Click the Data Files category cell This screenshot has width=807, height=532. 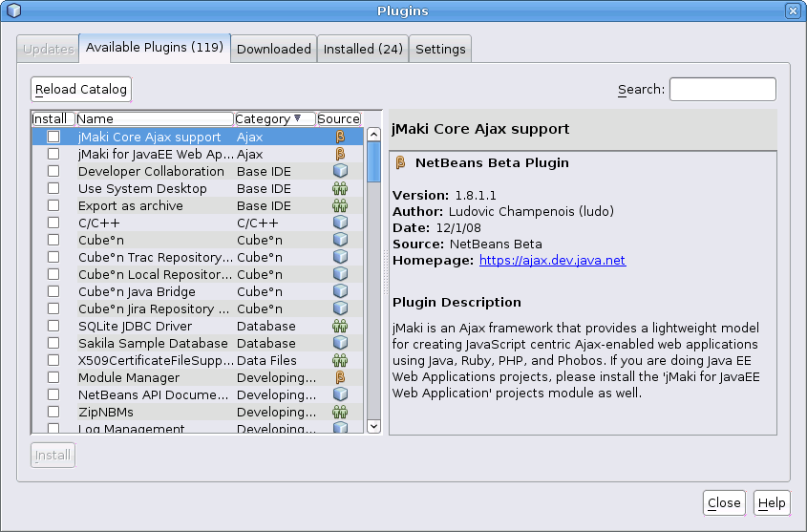[x=266, y=361]
